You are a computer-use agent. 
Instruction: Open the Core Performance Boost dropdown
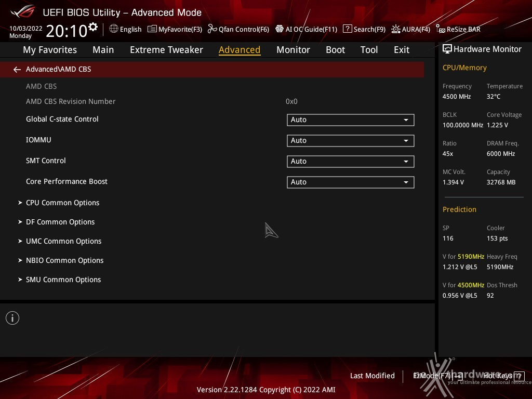(x=351, y=182)
